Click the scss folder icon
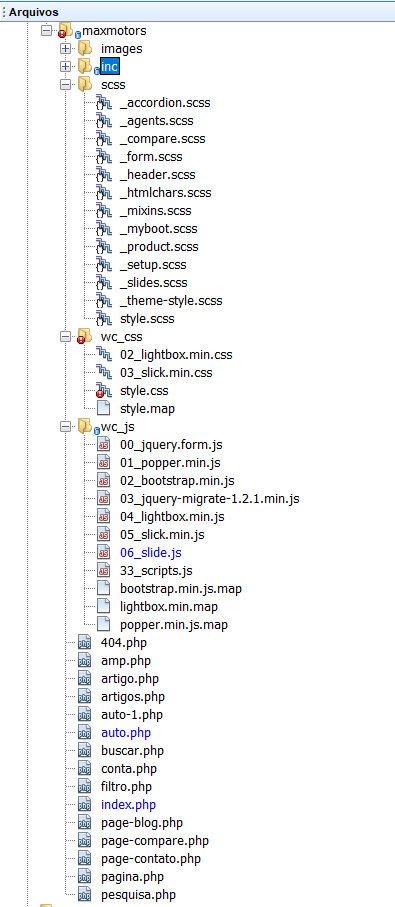This screenshot has width=395, height=907. [x=85, y=84]
